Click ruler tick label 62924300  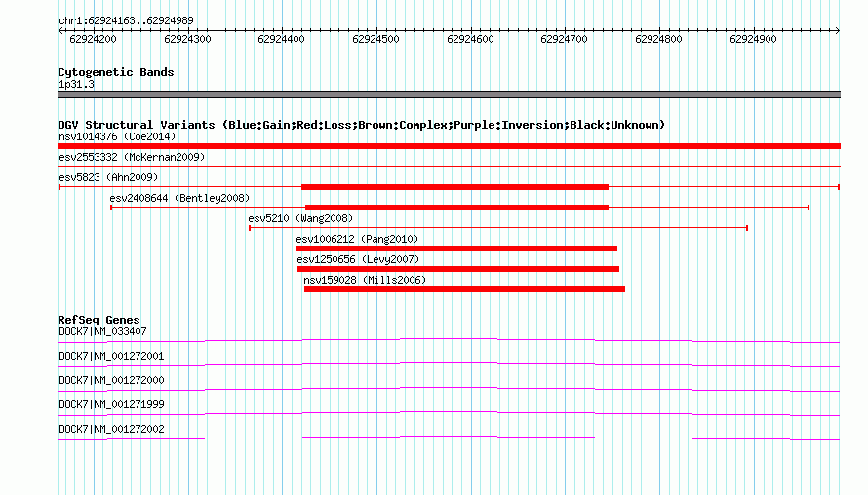click(x=187, y=39)
